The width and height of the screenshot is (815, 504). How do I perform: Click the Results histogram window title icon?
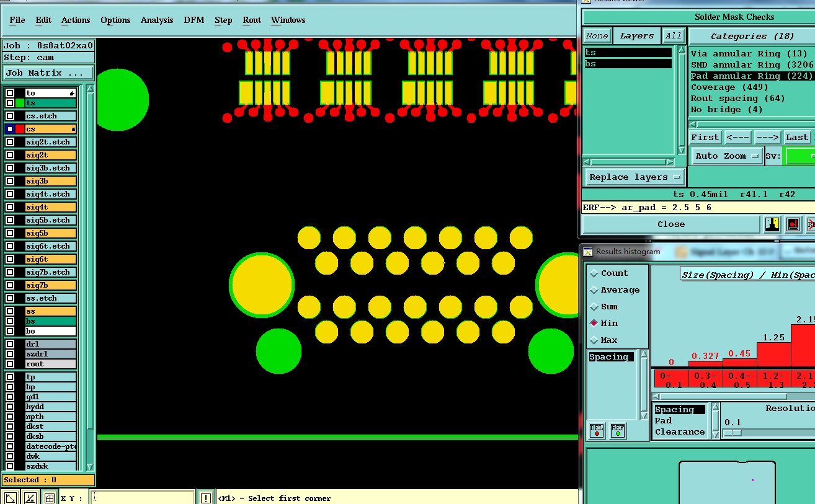588,252
